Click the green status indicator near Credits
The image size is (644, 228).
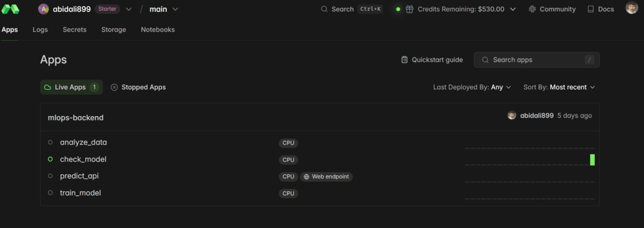tap(398, 9)
